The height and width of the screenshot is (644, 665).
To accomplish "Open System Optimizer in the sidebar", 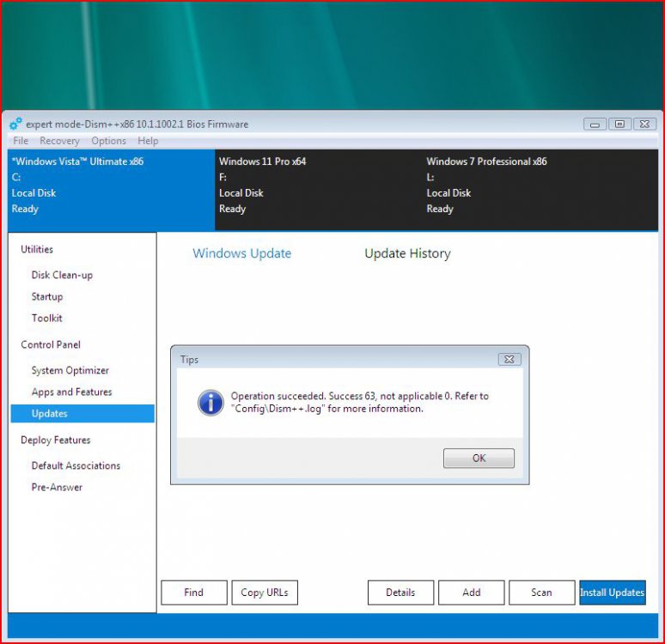I will [x=70, y=371].
